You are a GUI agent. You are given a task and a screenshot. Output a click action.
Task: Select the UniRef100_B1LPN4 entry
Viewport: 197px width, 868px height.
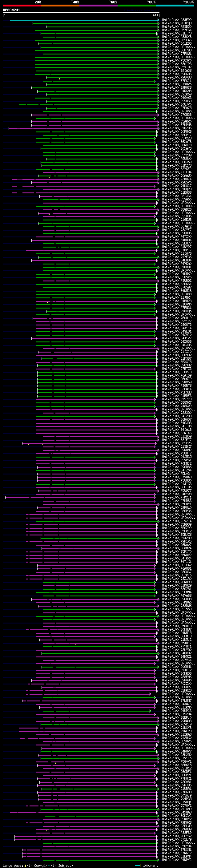(x=177, y=856)
